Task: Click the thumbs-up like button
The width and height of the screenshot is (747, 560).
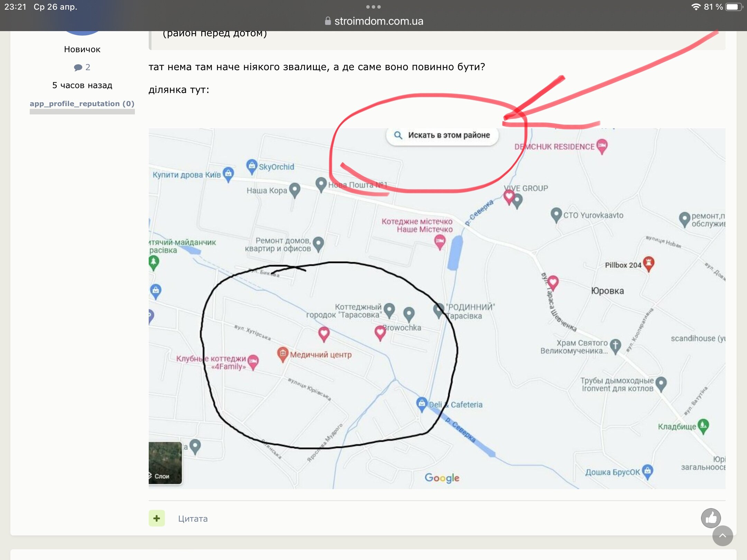Action: click(x=711, y=517)
